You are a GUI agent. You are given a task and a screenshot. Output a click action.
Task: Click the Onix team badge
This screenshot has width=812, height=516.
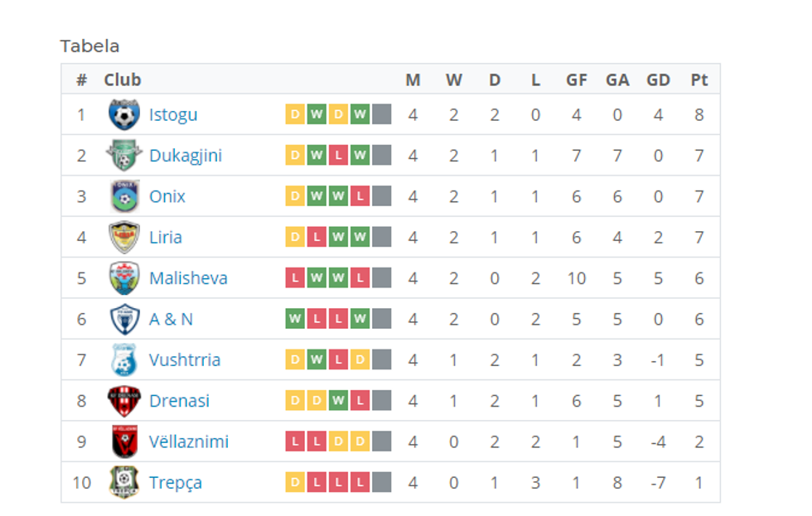[124, 196]
